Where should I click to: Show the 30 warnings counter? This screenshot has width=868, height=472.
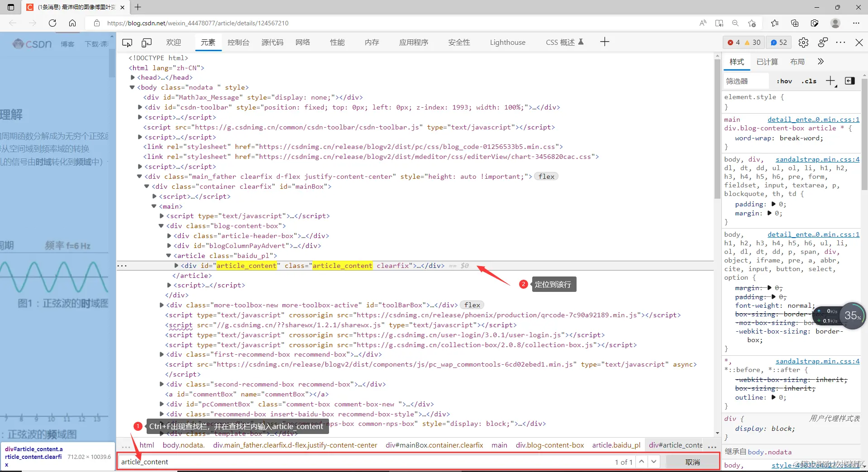(753, 43)
